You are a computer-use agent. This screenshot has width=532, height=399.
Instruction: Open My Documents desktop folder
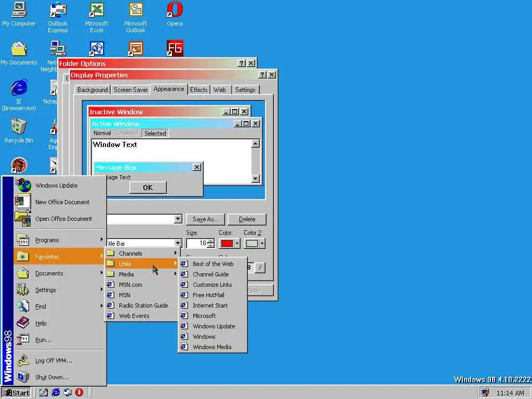(x=19, y=53)
